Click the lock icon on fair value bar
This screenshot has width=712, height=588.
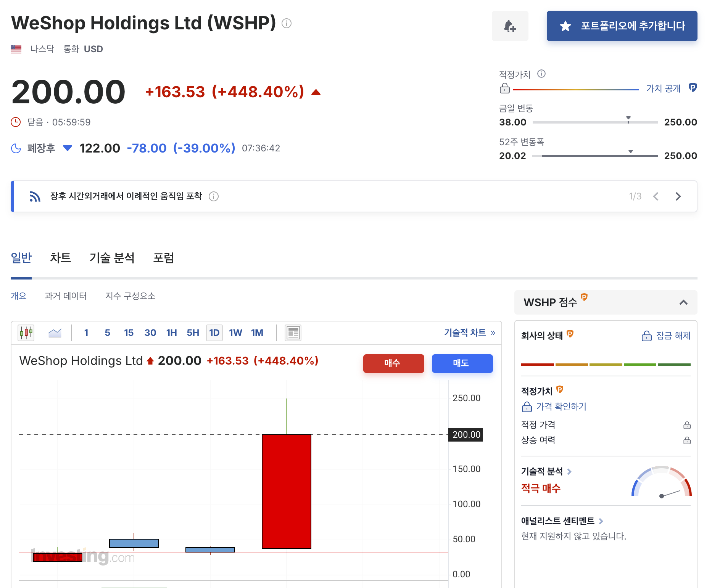[x=505, y=88]
